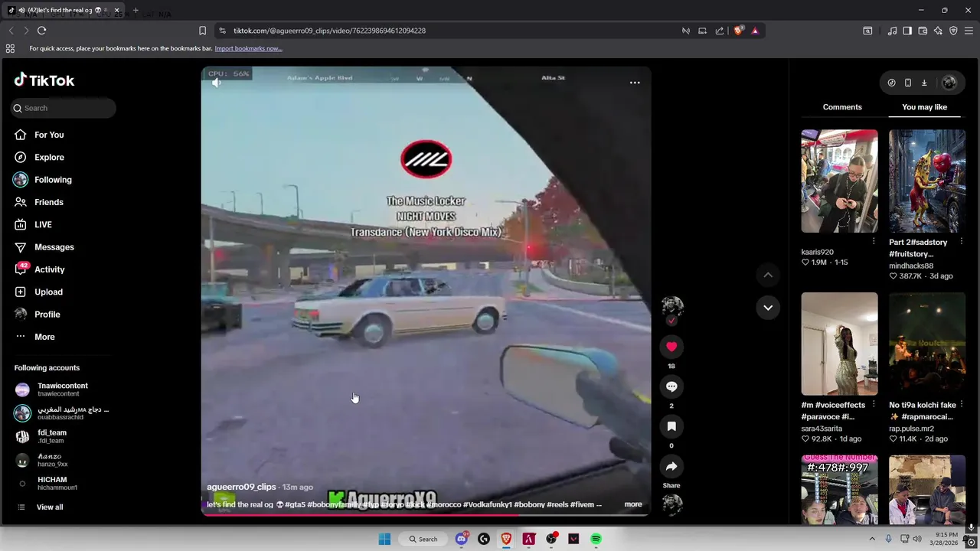Click the TikTok coins icon

pyautogui.click(x=891, y=83)
